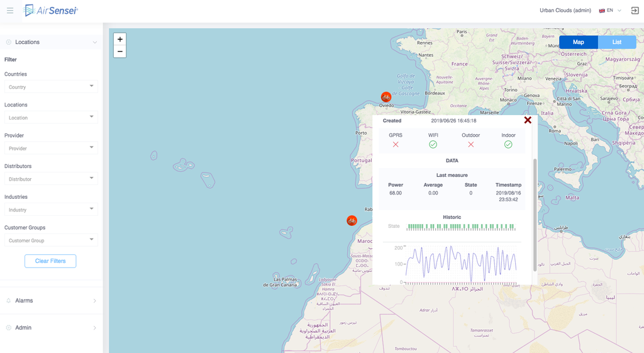Click the red sensor marker near Morocco
This screenshot has height=353, width=644.
[352, 220]
